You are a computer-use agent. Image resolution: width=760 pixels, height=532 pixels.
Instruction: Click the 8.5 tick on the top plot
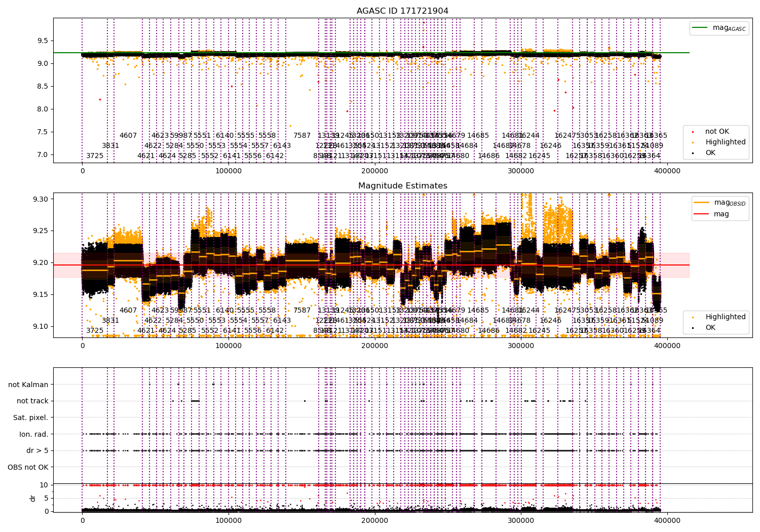click(42, 87)
